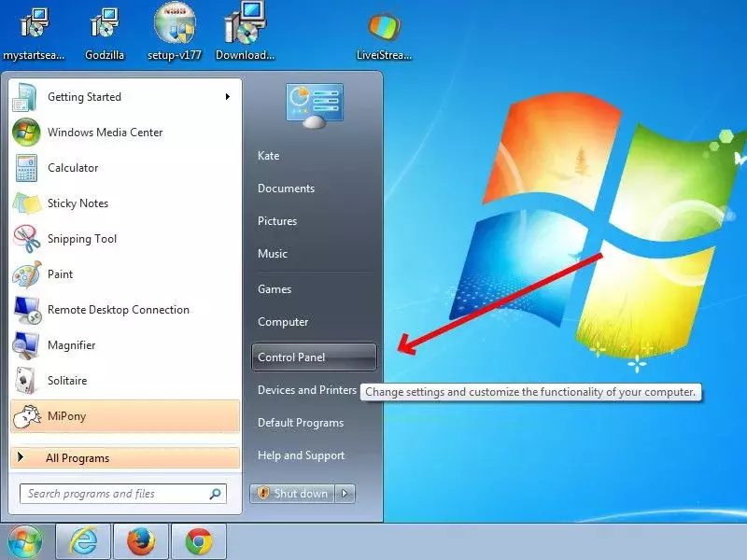Open Help and Support
This screenshot has height=560, width=747.
click(x=301, y=455)
